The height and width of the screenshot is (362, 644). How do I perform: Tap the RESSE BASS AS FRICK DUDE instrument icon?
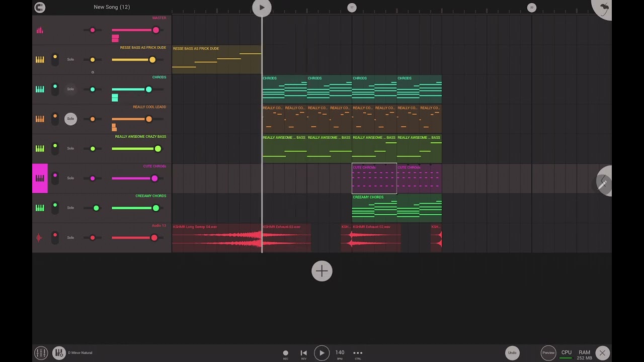coord(40,59)
